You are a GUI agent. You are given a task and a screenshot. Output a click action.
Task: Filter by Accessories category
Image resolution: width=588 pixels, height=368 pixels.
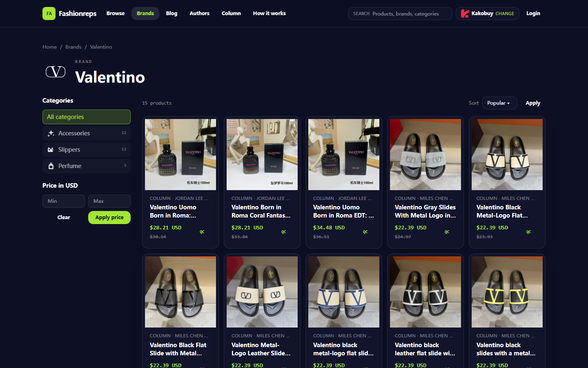coord(87,133)
